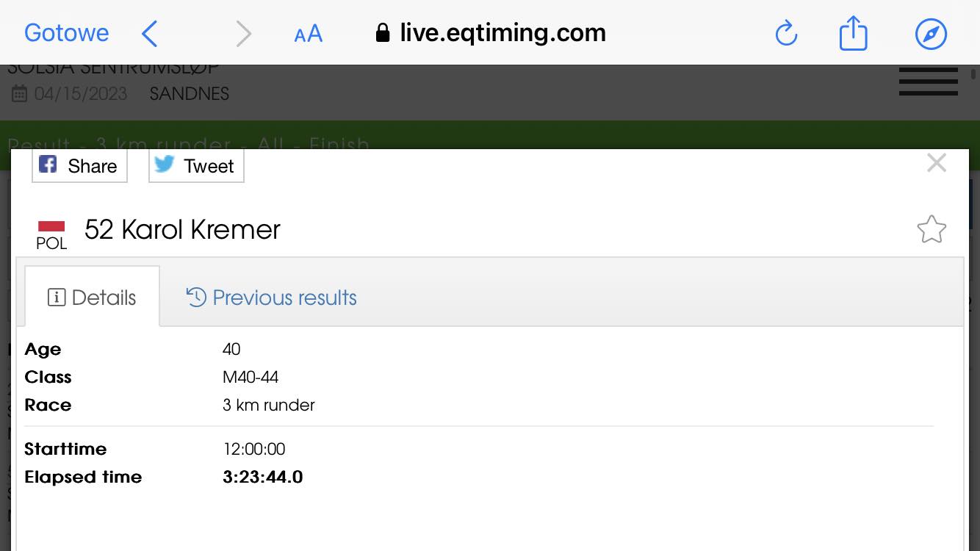Switch to the Details tab
This screenshot has height=551, width=980.
[x=93, y=298]
